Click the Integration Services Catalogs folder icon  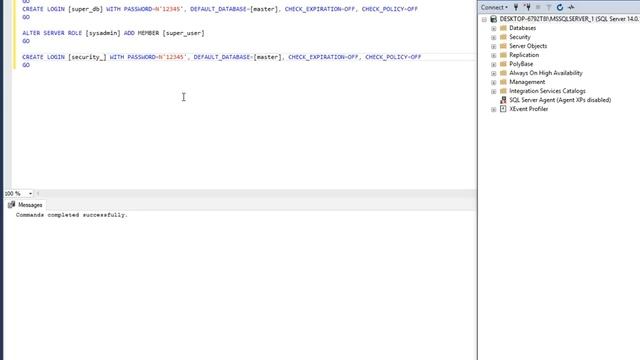point(503,91)
